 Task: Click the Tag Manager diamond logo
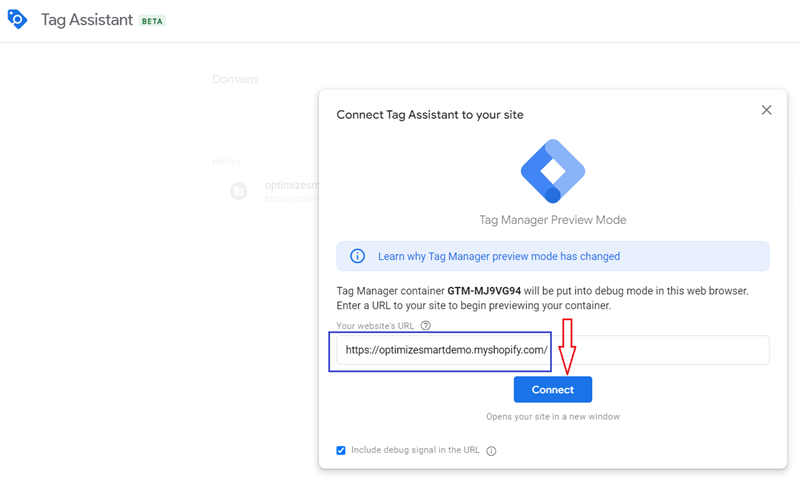click(x=553, y=171)
